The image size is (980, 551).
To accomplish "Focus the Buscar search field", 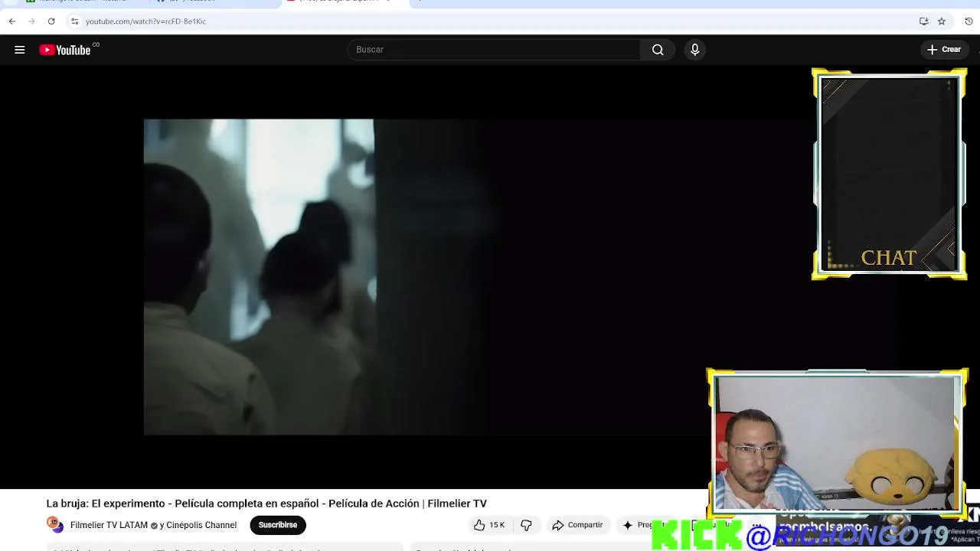I will point(494,50).
